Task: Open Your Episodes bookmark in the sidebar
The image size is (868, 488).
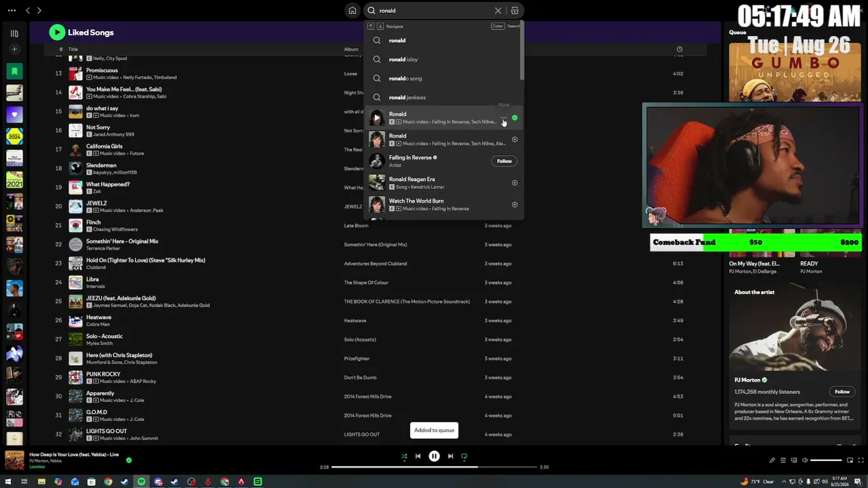Action: [14, 70]
